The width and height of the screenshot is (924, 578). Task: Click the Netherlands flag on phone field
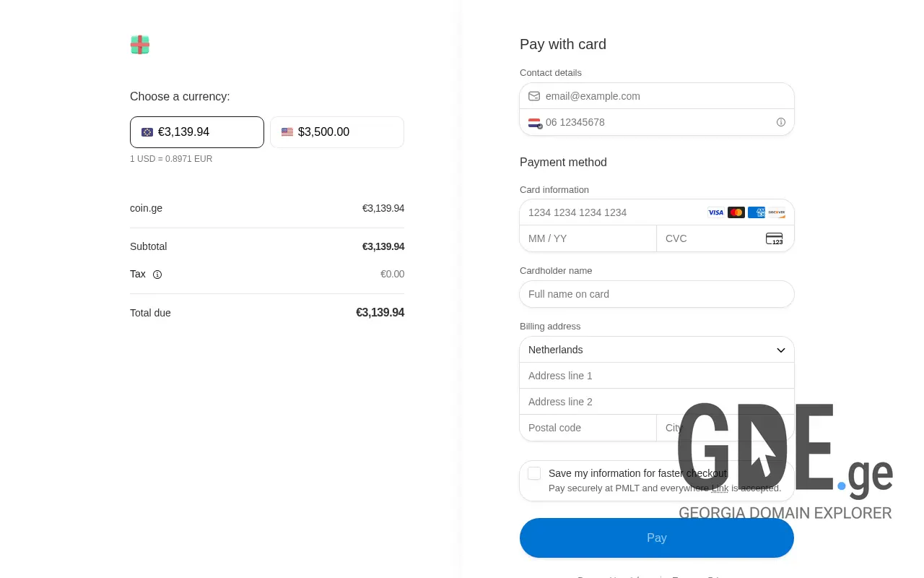(534, 122)
